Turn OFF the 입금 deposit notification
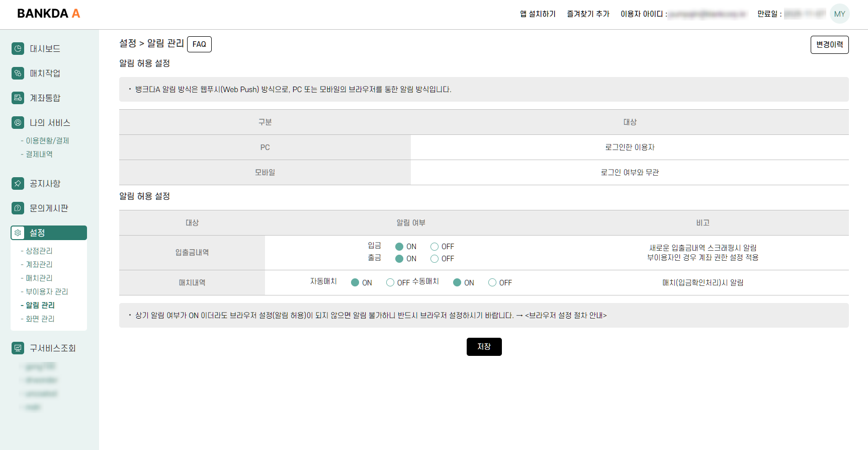868x450 pixels. 435,247
